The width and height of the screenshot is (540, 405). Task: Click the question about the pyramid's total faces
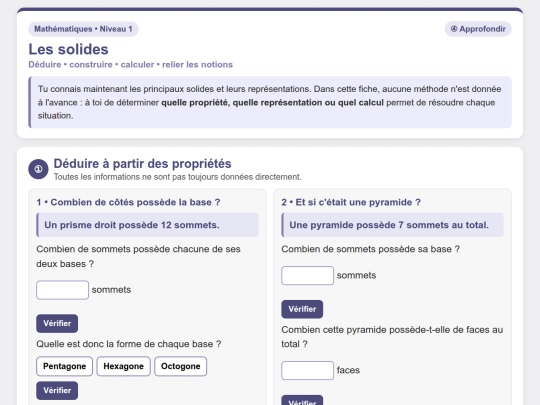pyautogui.click(x=392, y=337)
